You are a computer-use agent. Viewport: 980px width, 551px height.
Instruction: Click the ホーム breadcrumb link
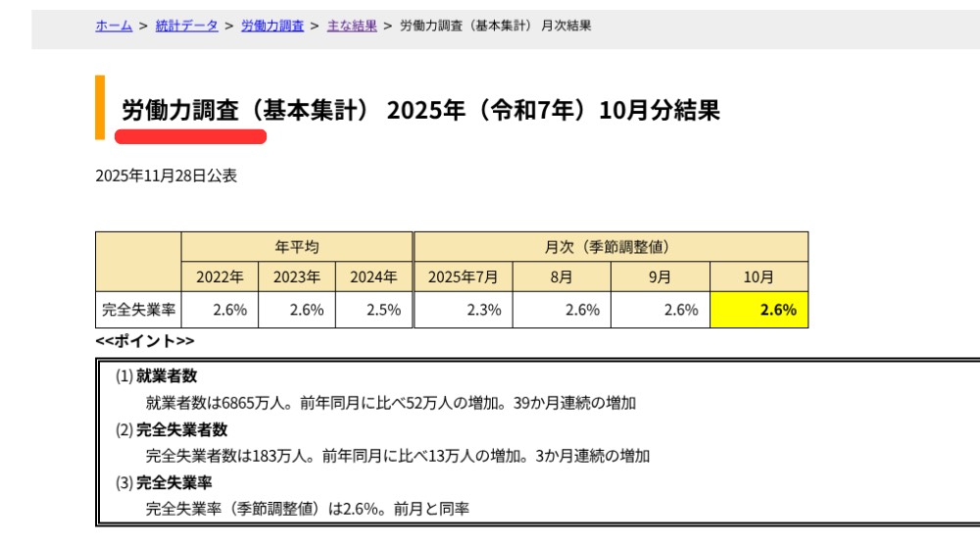[114, 25]
